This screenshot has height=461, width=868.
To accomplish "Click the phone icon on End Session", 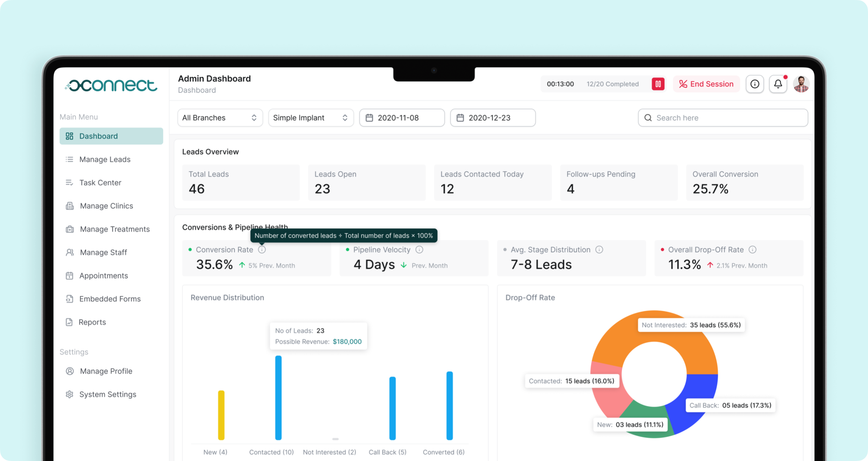I will (x=683, y=84).
